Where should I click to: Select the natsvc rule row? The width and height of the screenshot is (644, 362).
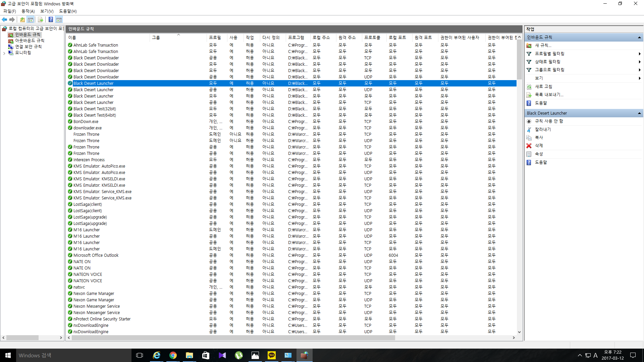291,287
